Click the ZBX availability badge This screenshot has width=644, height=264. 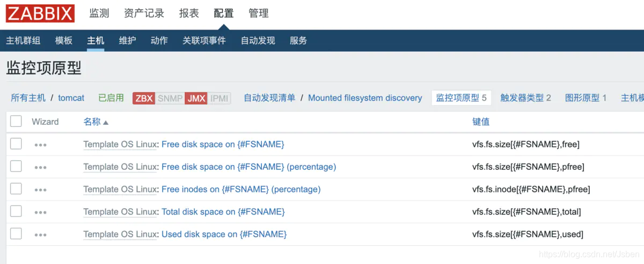coord(144,98)
